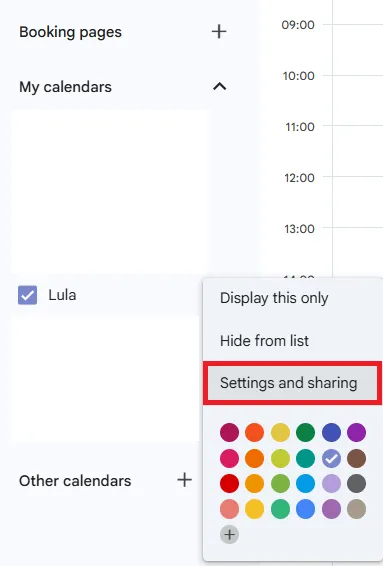Collapse the My calendars section
The height and width of the screenshot is (566, 383).
[219, 87]
